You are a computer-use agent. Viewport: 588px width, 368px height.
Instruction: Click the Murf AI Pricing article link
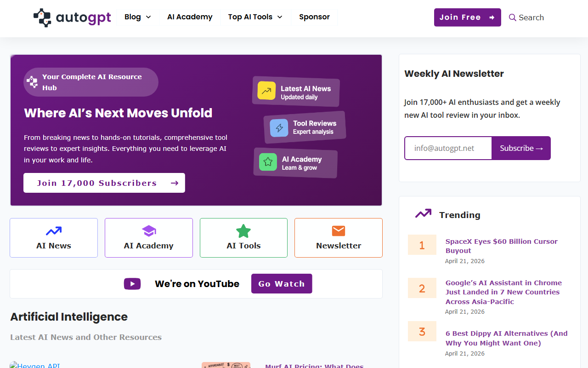coord(314,366)
